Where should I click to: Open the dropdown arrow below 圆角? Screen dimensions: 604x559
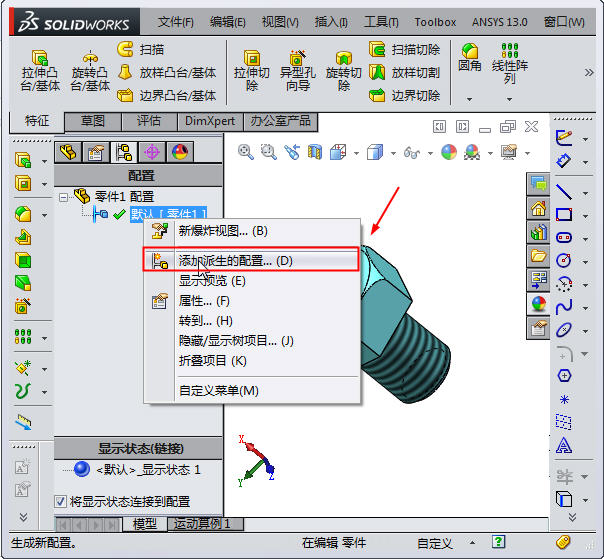click(x=469, y=99)
